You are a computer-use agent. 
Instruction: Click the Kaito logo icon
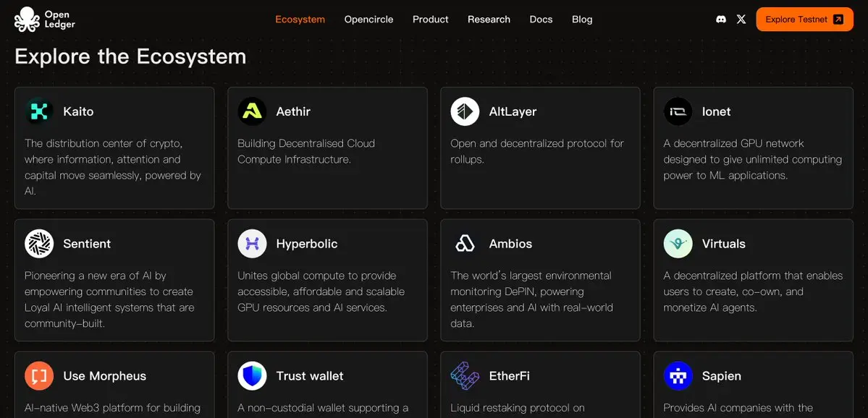pos(39,111)
